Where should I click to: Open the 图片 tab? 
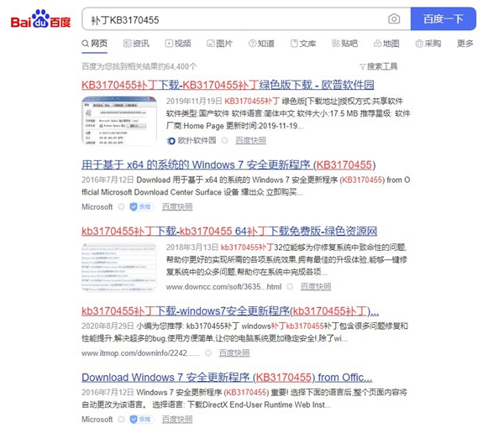pyautogui.click(x=220, y=44)
